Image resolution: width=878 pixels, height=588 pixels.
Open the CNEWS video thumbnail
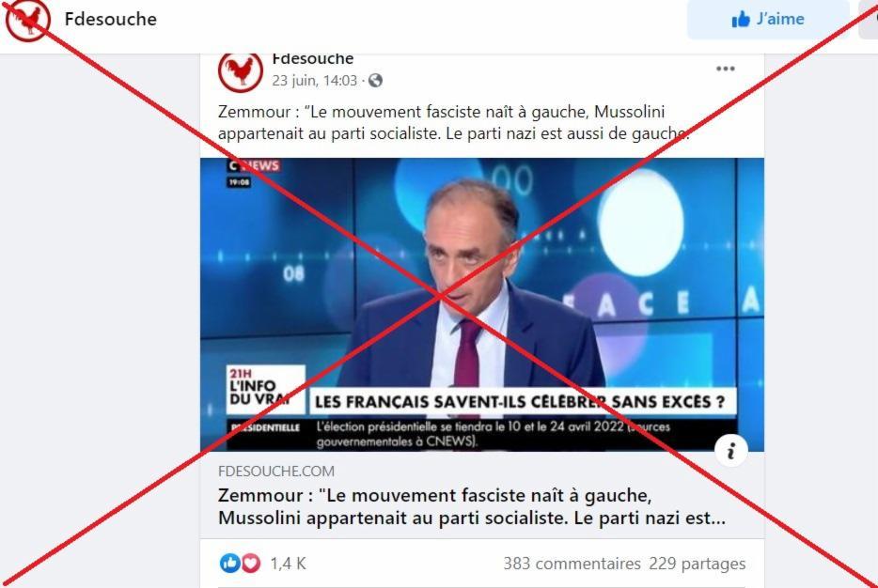[482, 304]
